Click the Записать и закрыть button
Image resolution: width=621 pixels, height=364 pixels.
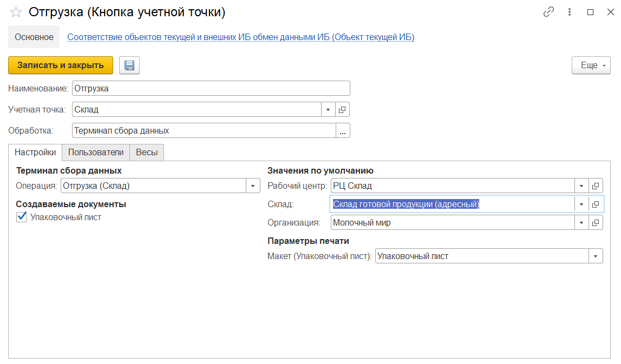[x=61, y=65]
